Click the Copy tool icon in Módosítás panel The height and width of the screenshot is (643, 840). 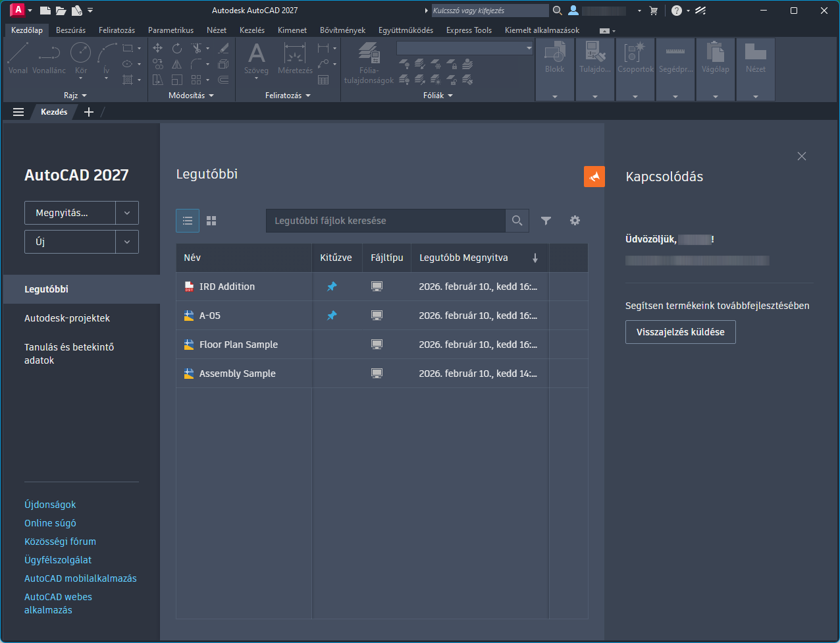(x=157, y=64)
